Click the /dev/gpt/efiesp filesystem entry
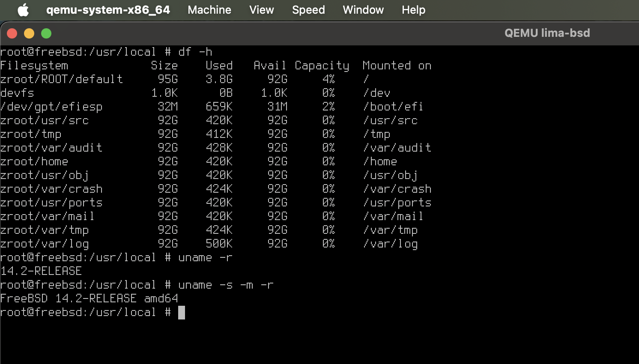Image resolution: width=639 pixels, height=364 pixels. click(x=51, y=107)
